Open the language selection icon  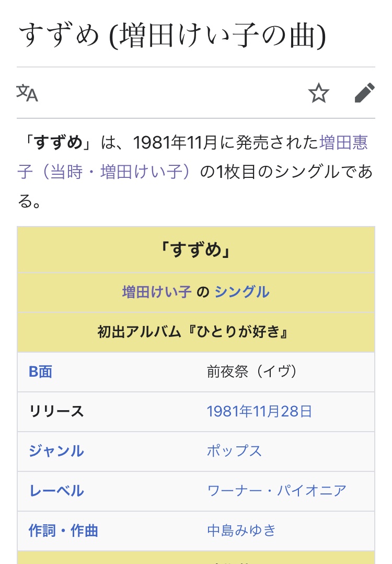coord(27,93)
